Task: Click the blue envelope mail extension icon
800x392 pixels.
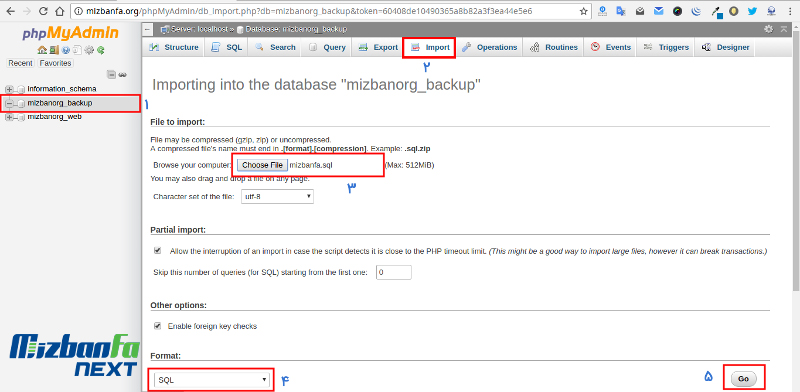Action: [x=659, y=11]
